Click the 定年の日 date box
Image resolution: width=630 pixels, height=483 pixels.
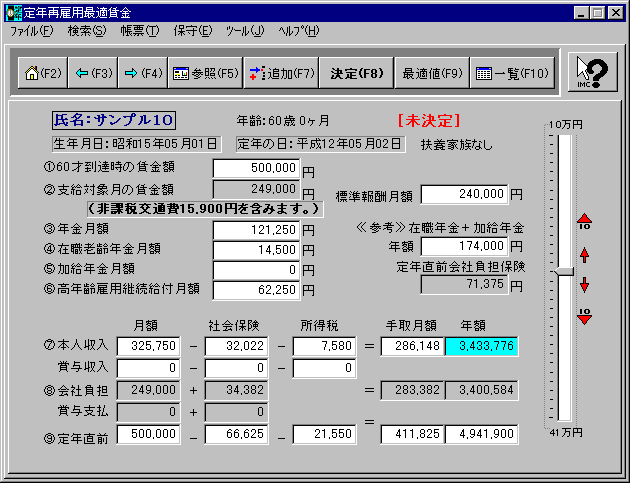(320, 144)
